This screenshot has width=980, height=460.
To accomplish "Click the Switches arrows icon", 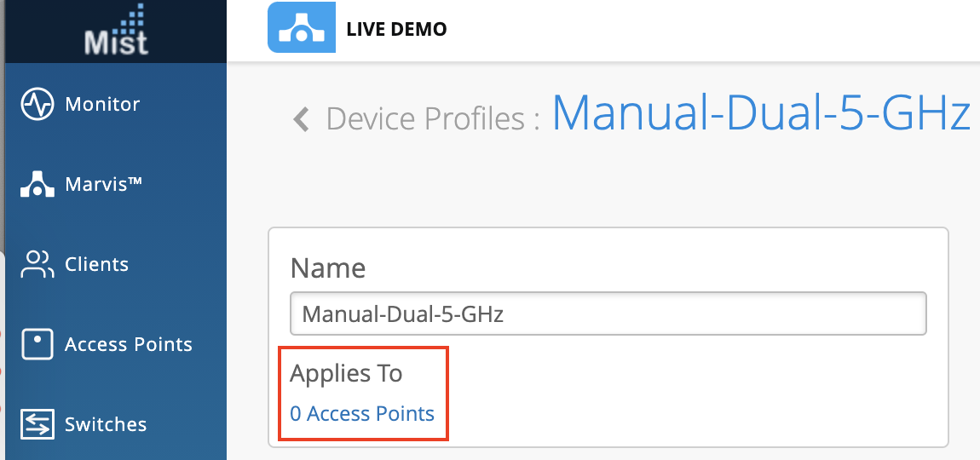I will (37, 424).
